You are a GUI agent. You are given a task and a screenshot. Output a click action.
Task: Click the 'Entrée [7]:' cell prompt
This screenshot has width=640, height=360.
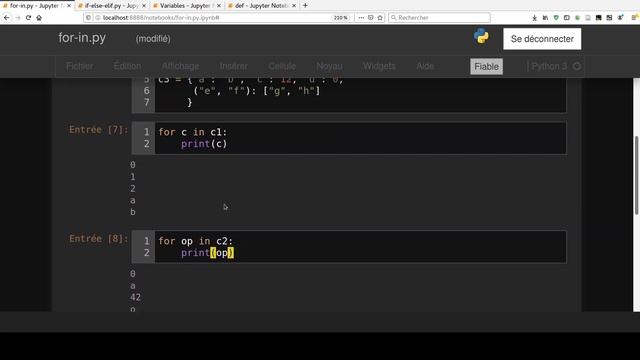tap(98, 130)
